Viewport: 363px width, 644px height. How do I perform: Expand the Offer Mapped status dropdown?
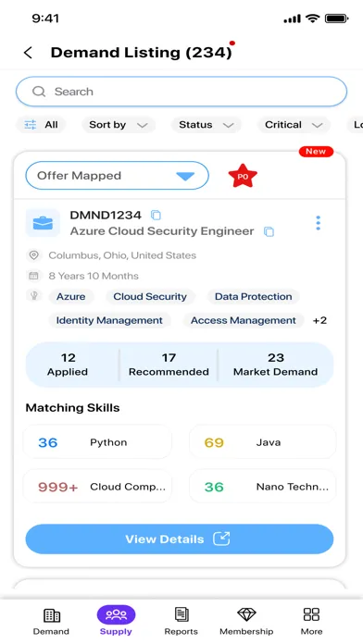coord(118,176)
